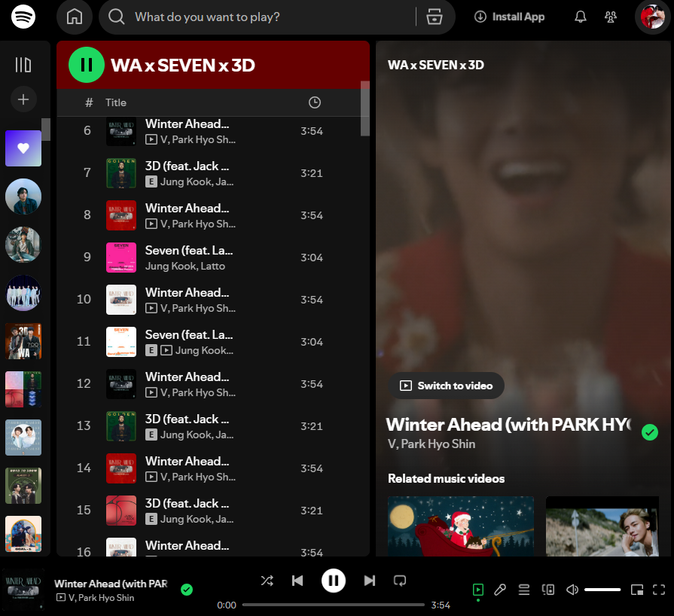Open Santa sleigh related music video
674x616 pixels.
[461, 526]
